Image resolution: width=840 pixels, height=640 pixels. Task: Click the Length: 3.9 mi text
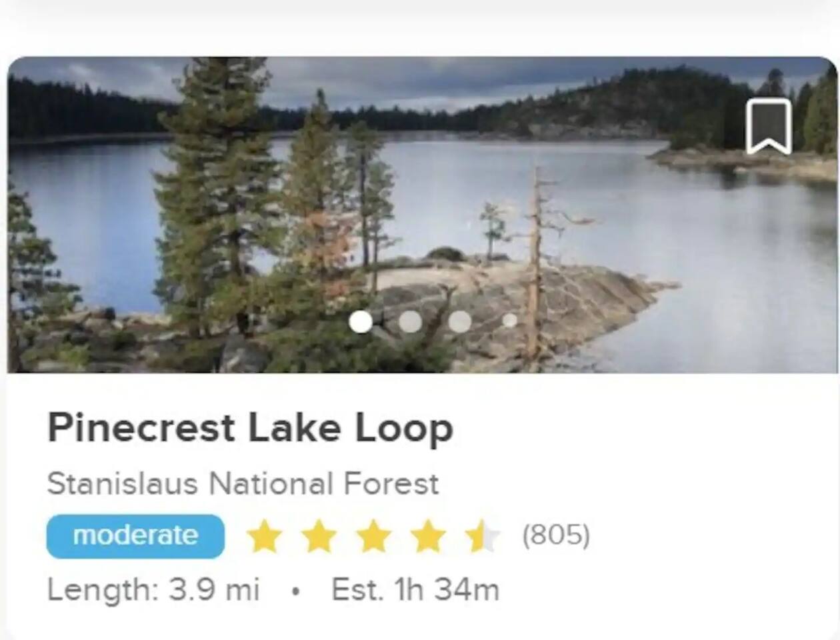[153, 590]
